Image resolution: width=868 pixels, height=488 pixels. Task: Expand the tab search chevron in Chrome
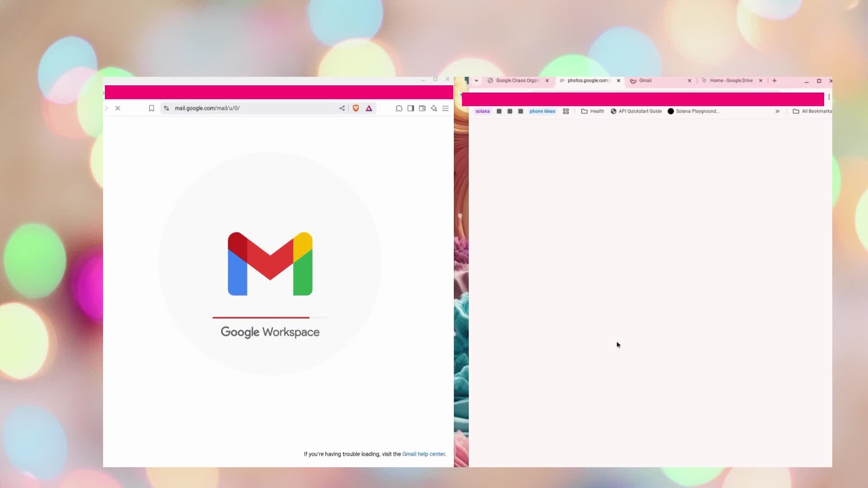coord(476,81)
